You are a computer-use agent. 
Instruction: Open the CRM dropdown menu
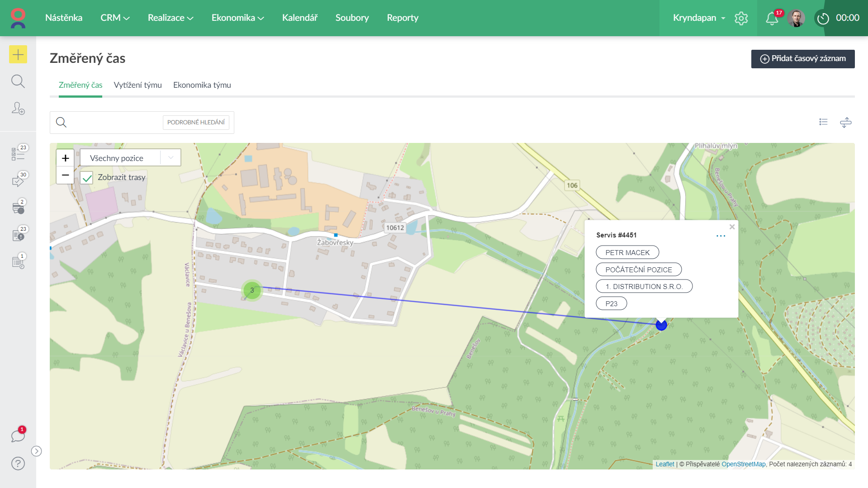115,18
